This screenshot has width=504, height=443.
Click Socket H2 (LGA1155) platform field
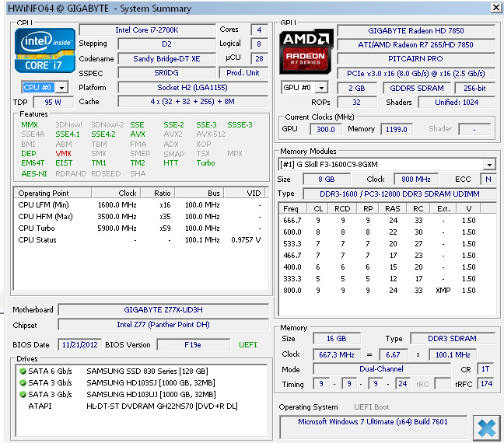click(x=193, y=87)
